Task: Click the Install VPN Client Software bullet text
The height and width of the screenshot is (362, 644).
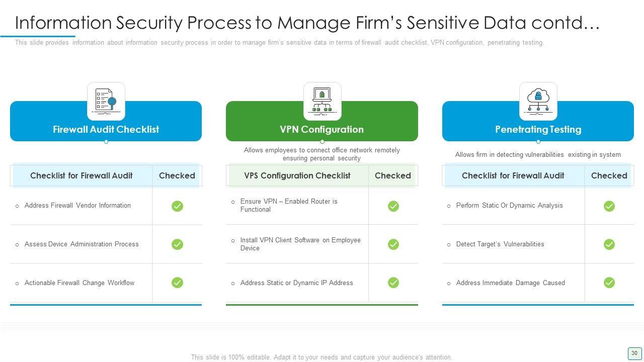Action: pyautogui.click(x=300, y=244)
